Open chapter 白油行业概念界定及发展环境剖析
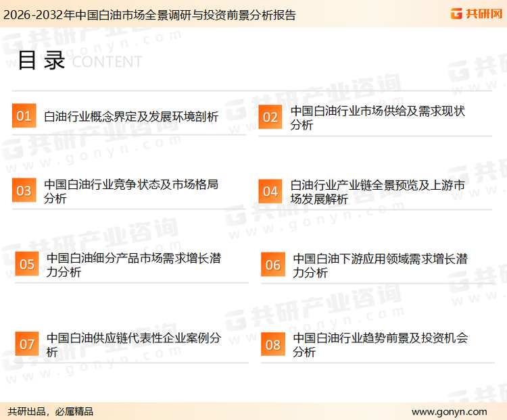 coord(131,116)
